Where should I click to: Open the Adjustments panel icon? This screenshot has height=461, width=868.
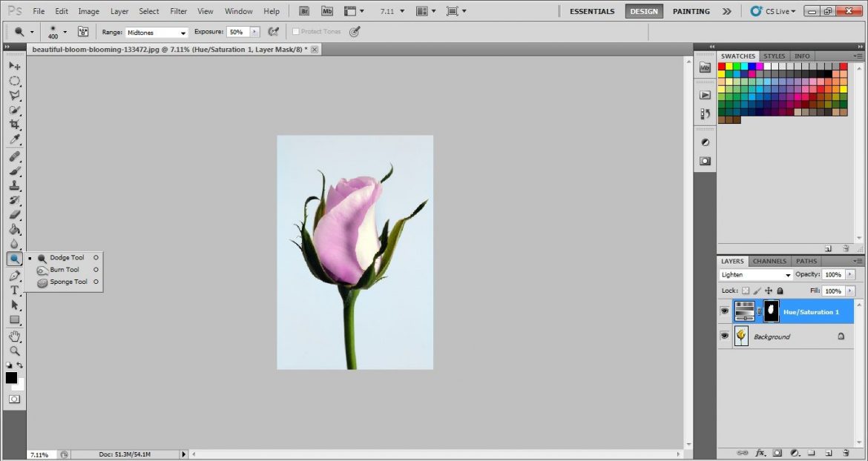[x=705, y=142]
